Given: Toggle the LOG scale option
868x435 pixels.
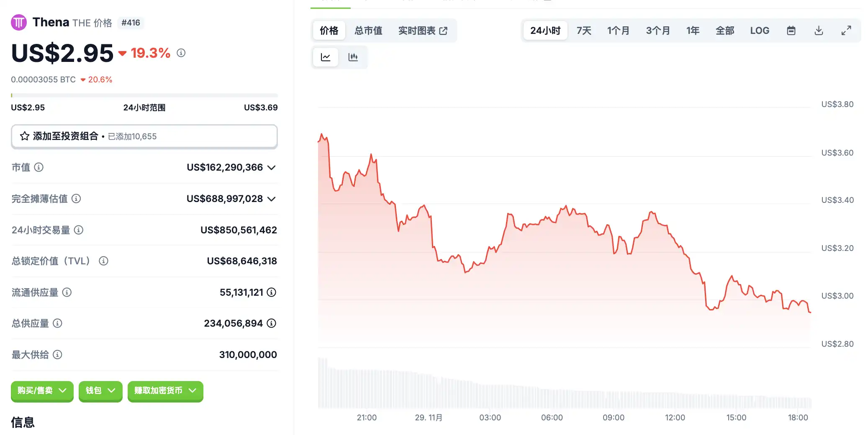Looking at the screenshot, I should coord(759,31).
